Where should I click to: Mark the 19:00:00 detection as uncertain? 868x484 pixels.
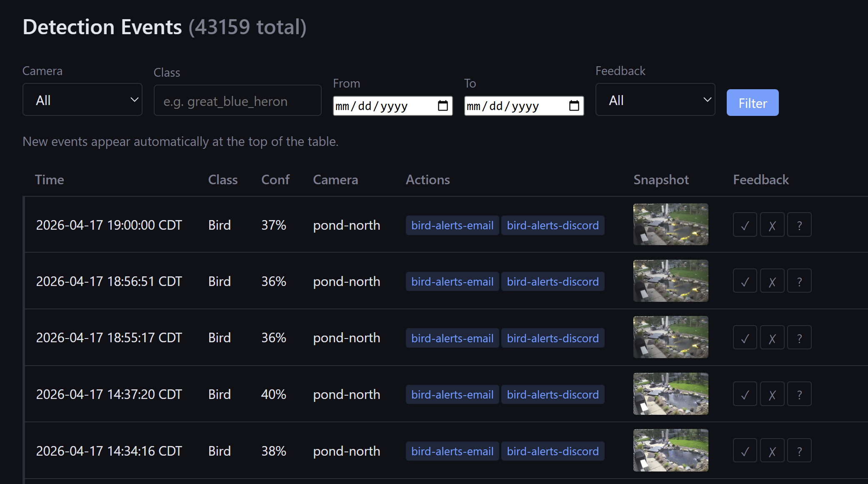[799, 225]
